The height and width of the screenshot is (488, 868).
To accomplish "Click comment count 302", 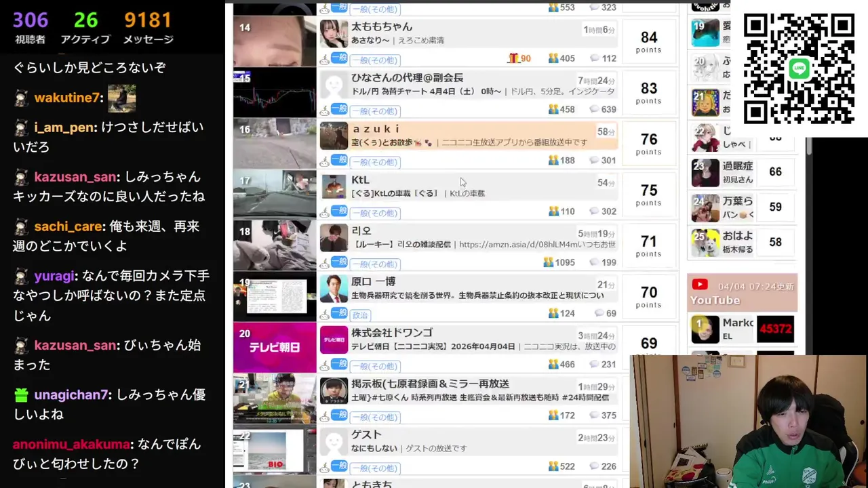I will (608, 211).
